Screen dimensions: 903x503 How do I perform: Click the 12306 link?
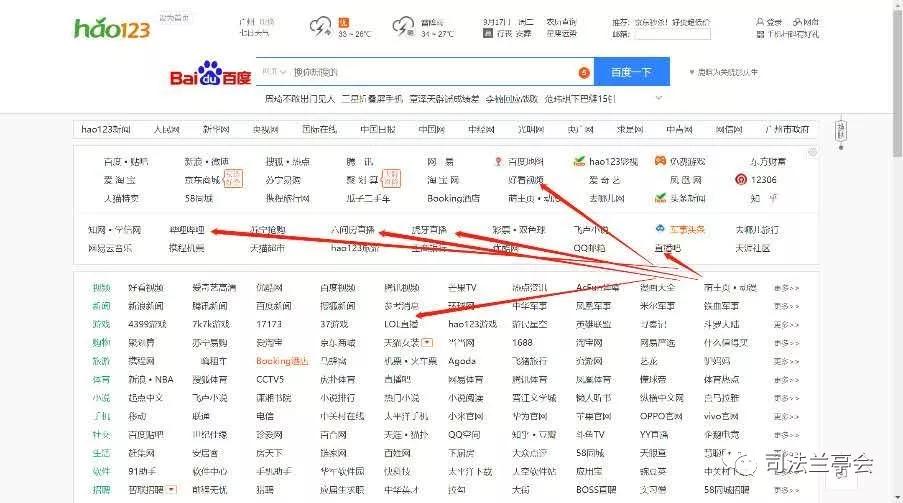764,180
